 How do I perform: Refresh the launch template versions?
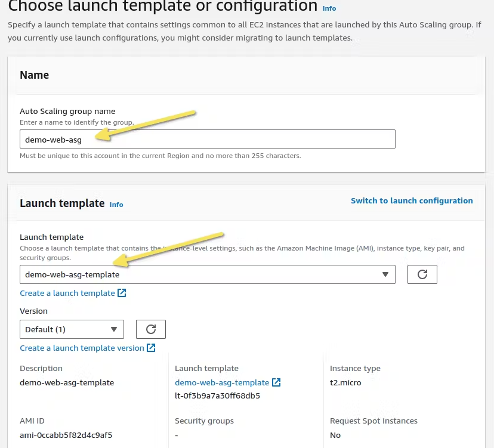pyautogui.click(x=151, y=329)
